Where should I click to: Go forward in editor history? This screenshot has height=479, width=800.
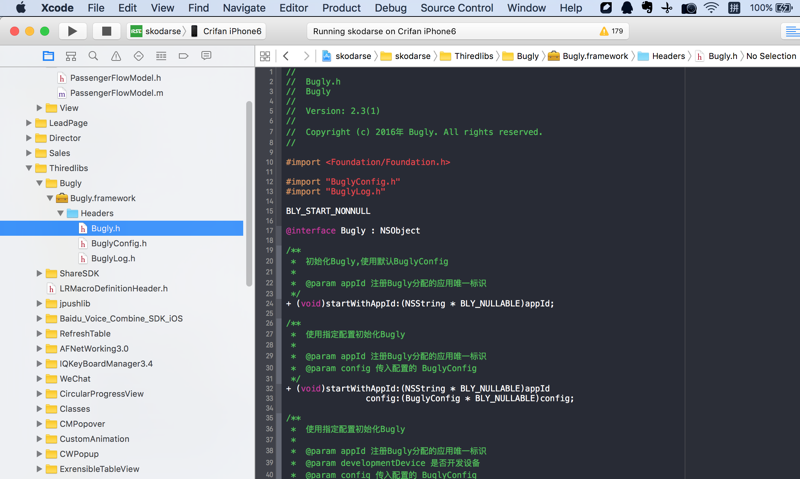[x=306, y=56]
